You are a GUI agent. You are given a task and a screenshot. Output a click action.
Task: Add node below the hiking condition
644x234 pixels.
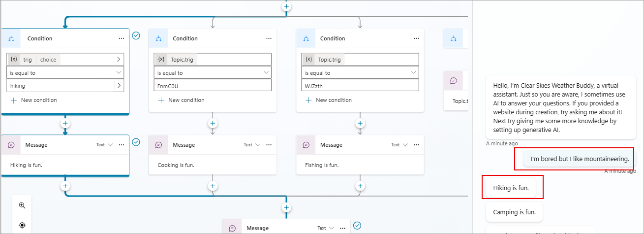pos(65,123)
